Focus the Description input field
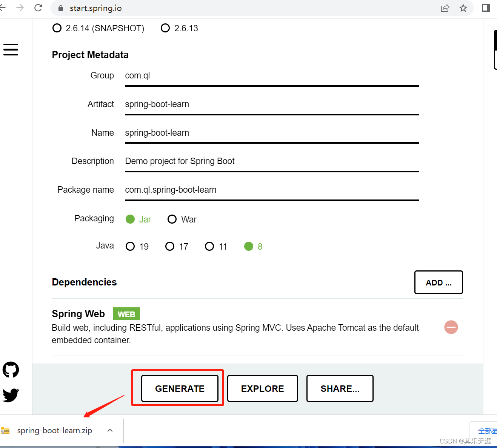 click(x=272, y=162)
